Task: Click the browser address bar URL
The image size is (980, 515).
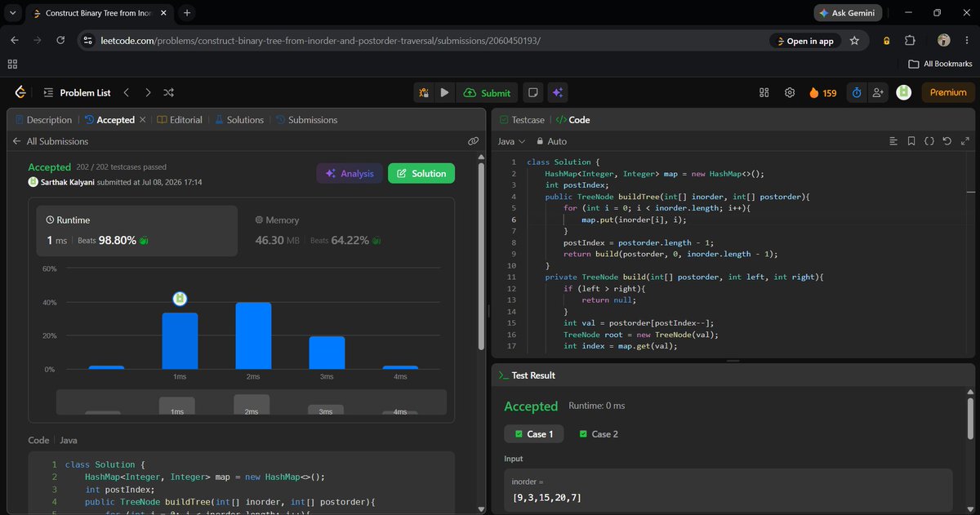Action: [x=322, y=41]
